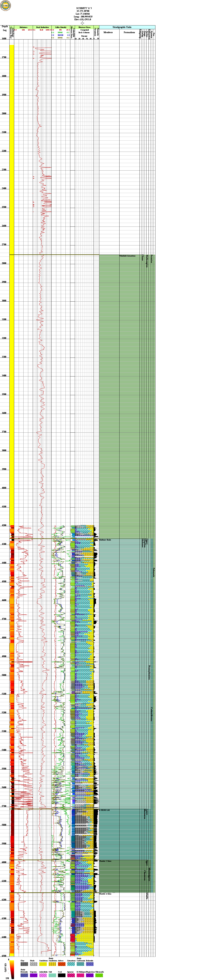The height and width of the screenshot is (980, 202).
Task: Click the depth label "5000"
Action: (x=4, y=675)
